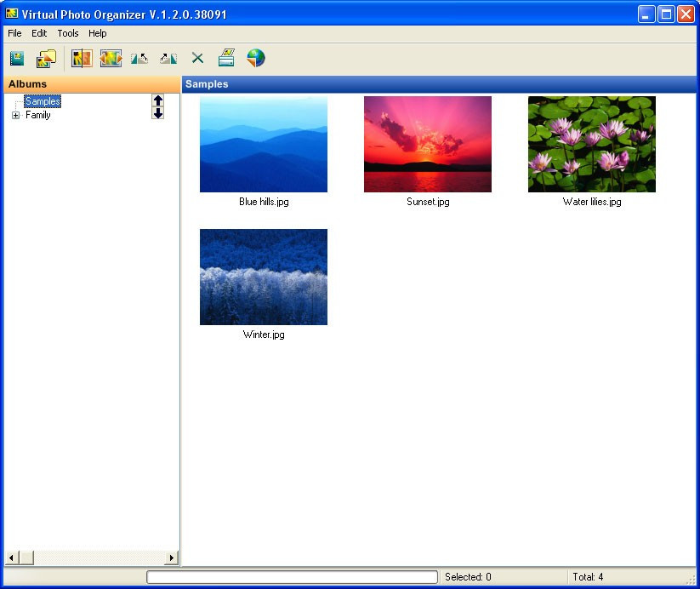Click left arrow of albums horizontal scrollbar
The image size is (700, 589).
[x=12, y=558]
